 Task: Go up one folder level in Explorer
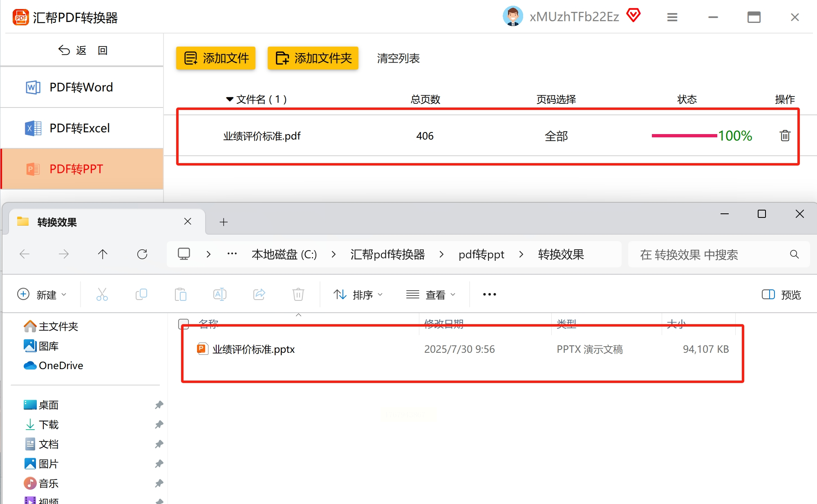point(103,254)
